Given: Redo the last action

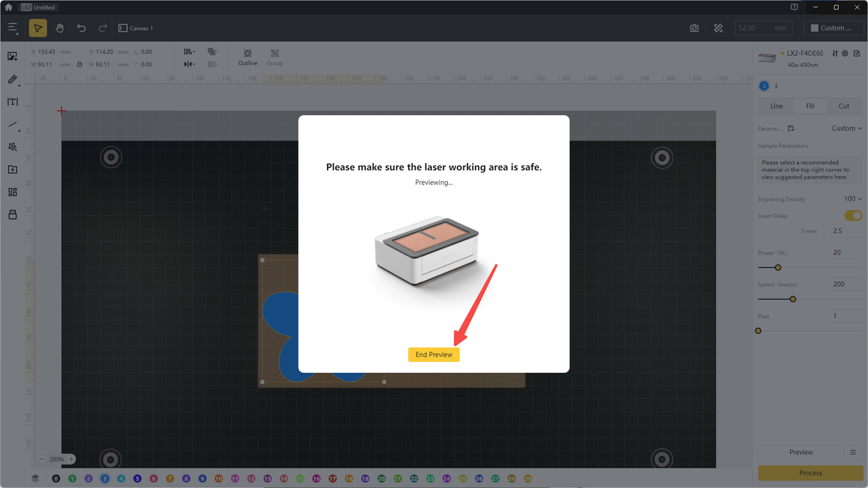Looking at the screenshot, I should pyautogui.click(x=103, y=28).
